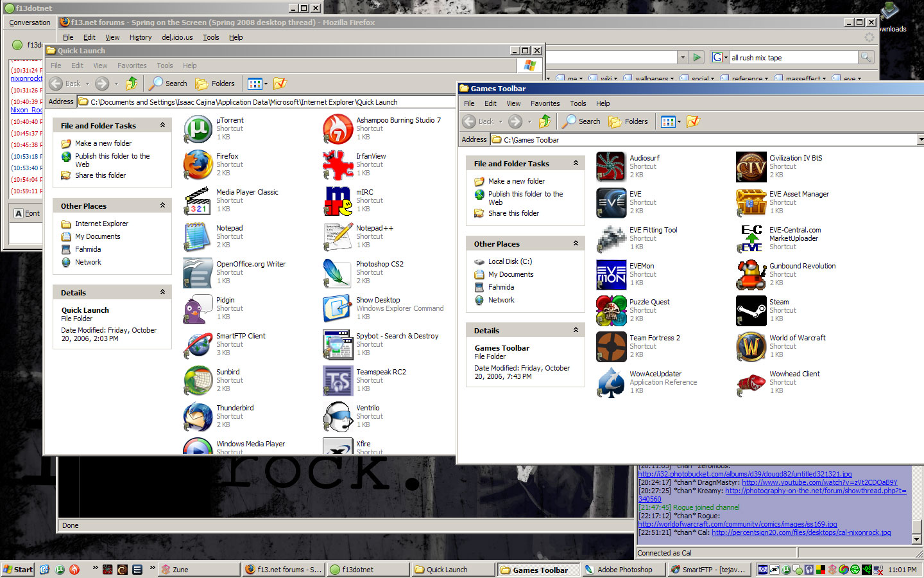Click Share this folder in Quick Launch
This screenshot has width=924, height=578.
pyautogui.click(x=100, y=175)
